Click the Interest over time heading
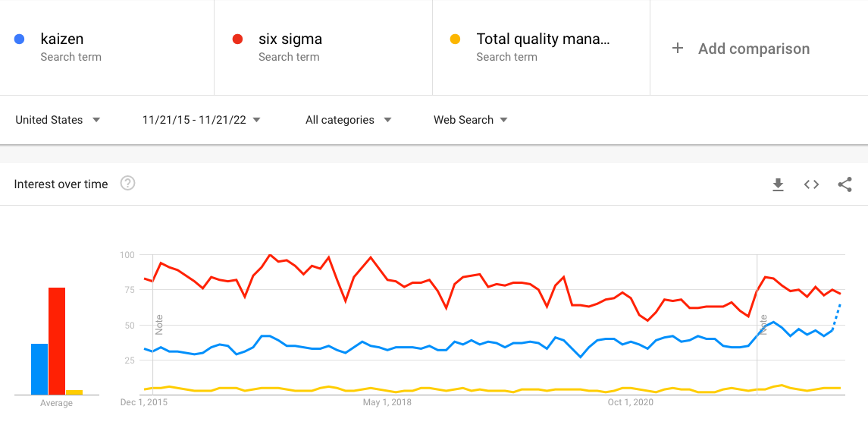The height and width of the screenshot is (425, 868). (x=61, y=184)
